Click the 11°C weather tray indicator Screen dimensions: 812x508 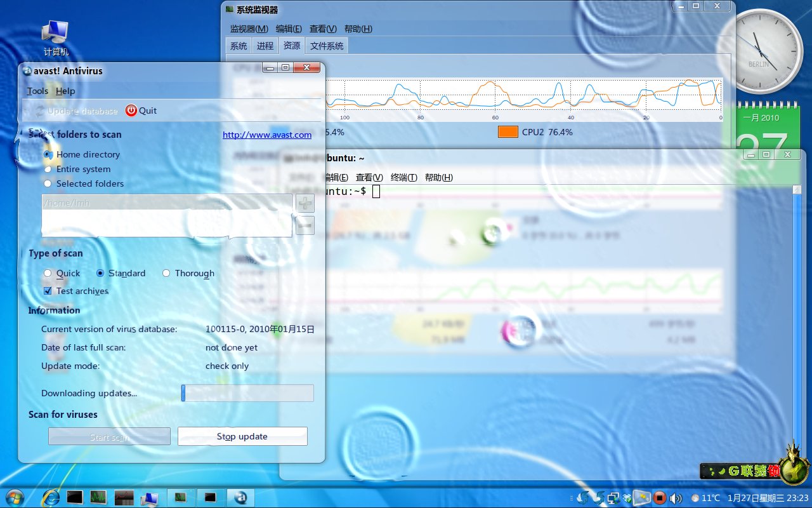pyautogui.click(x=706, y=498)
